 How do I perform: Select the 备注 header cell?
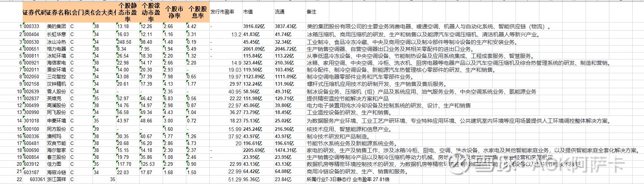pyautogui.click(x=311, y=12)
